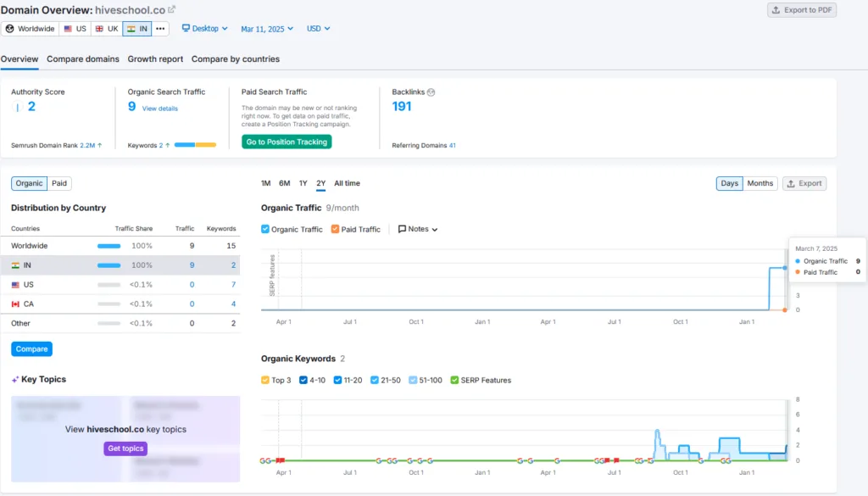Select the IN country filter
The height and width of the screenshot is (496, 868).
click(x=137, y=29)
